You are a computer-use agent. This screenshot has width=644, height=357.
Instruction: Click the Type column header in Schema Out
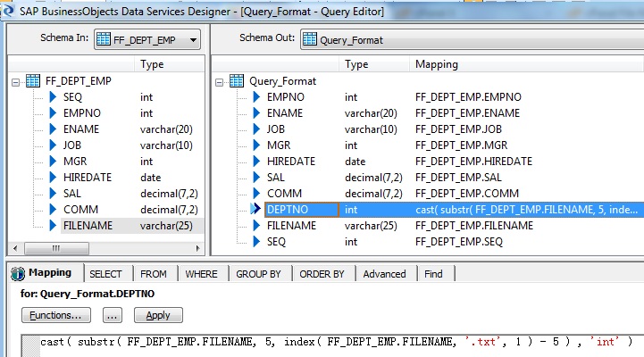coord(373,64)
